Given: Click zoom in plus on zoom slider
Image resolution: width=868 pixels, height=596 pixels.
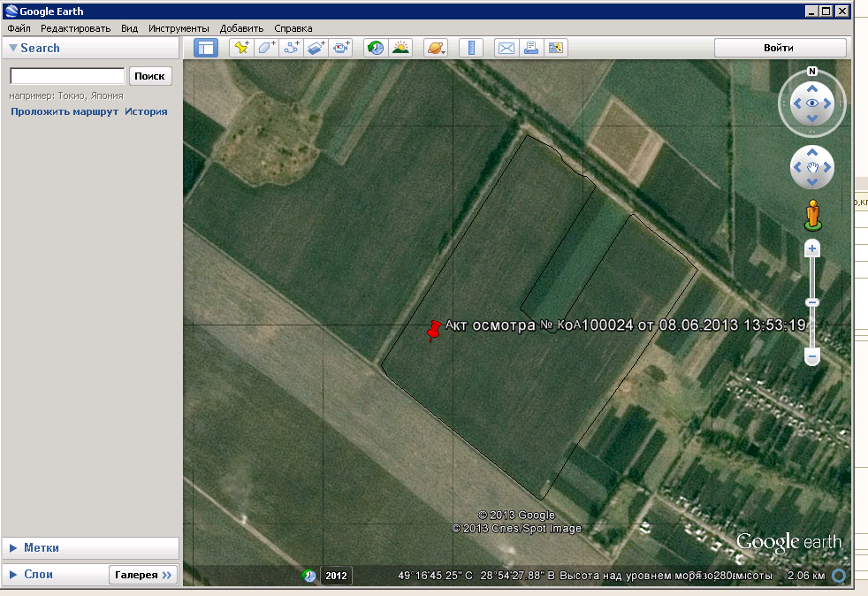Looking at the screenshot, I should point(811,249).
